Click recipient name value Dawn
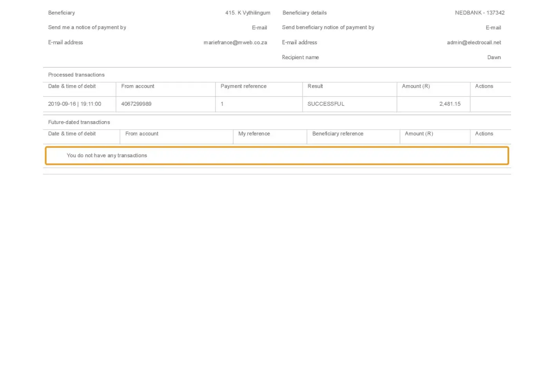 coord(494,57)
